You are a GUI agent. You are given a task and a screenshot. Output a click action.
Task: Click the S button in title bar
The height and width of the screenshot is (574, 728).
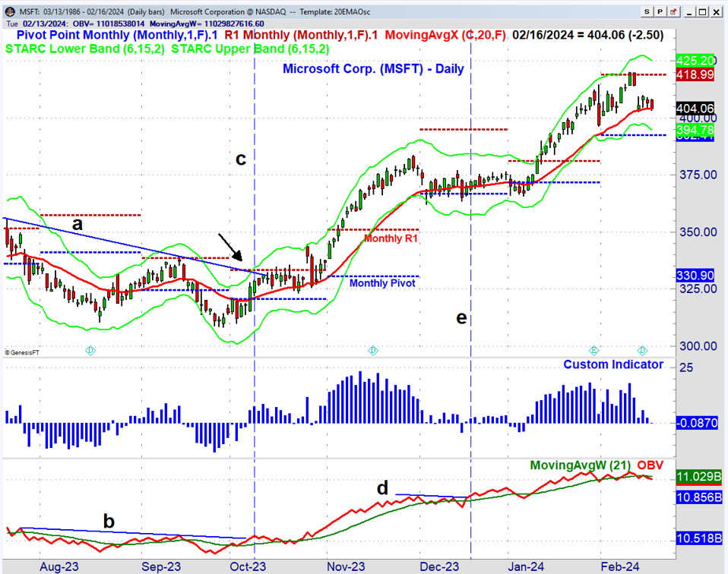(x=646, y=11)
